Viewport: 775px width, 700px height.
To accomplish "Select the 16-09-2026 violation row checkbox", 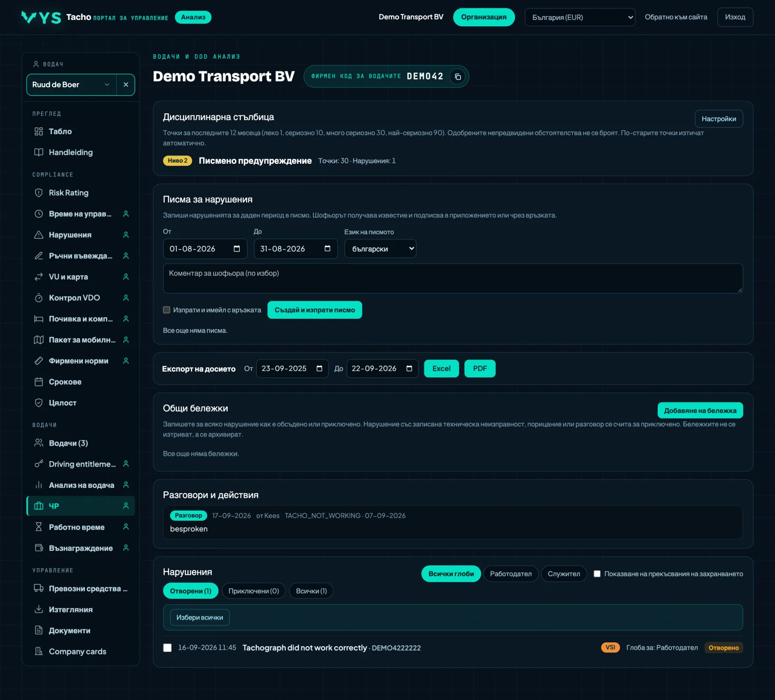I will click(x=168, y=648).
